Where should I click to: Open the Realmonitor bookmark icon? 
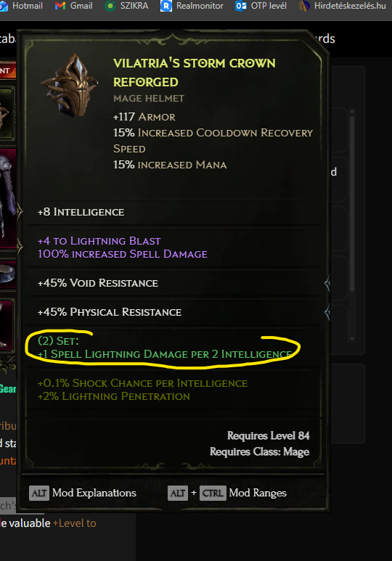coord(166,6)
